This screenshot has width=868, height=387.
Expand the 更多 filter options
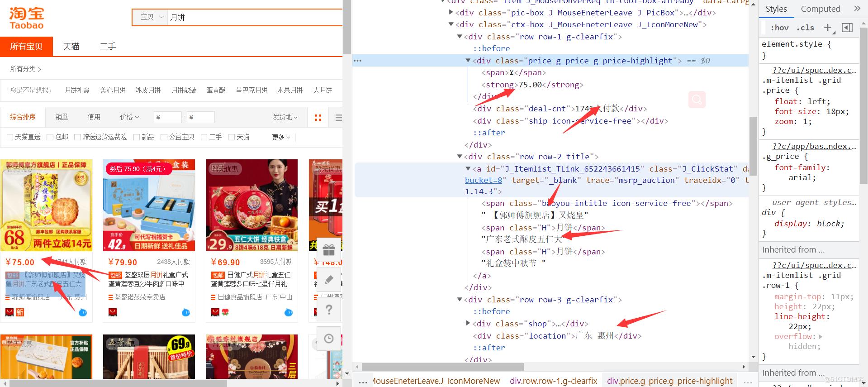pyautogui.click(x=281, y=137)
